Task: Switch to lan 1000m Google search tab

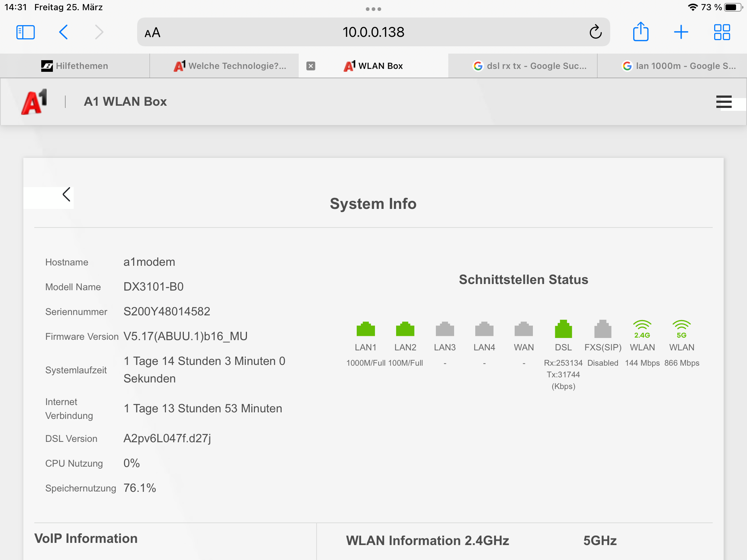Action: (672, 66)
